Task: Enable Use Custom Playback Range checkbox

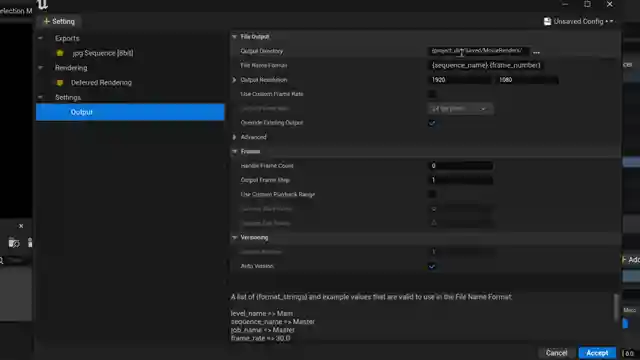Action: 432,194
